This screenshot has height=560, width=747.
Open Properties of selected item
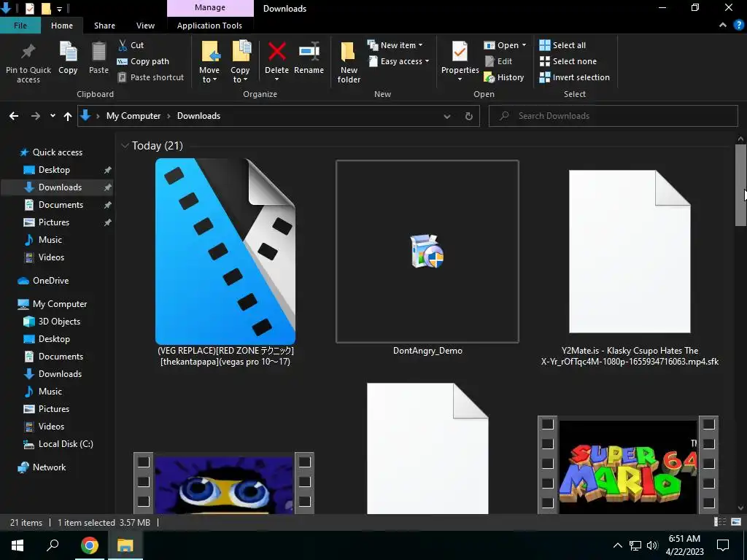click(460, 61)
